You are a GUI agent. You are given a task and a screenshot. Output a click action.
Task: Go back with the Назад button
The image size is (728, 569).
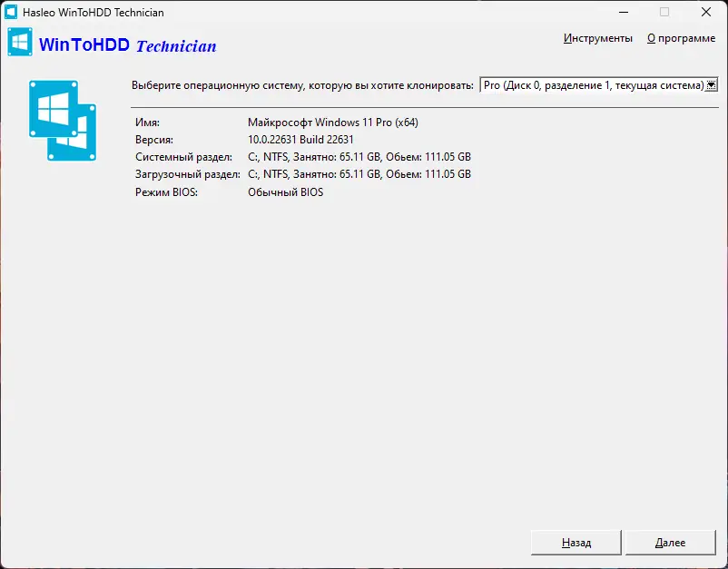coord(576,543)
